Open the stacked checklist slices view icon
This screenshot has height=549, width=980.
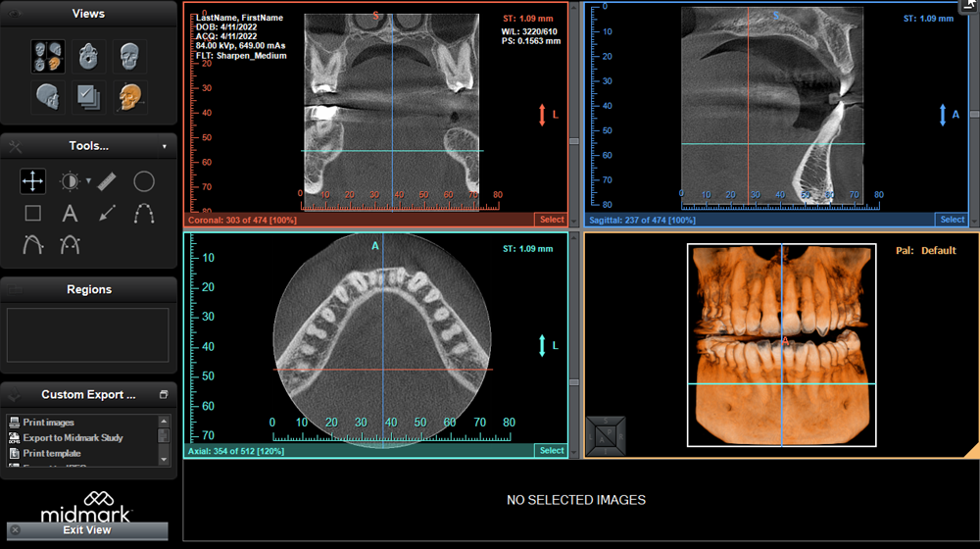click(89, 97)
